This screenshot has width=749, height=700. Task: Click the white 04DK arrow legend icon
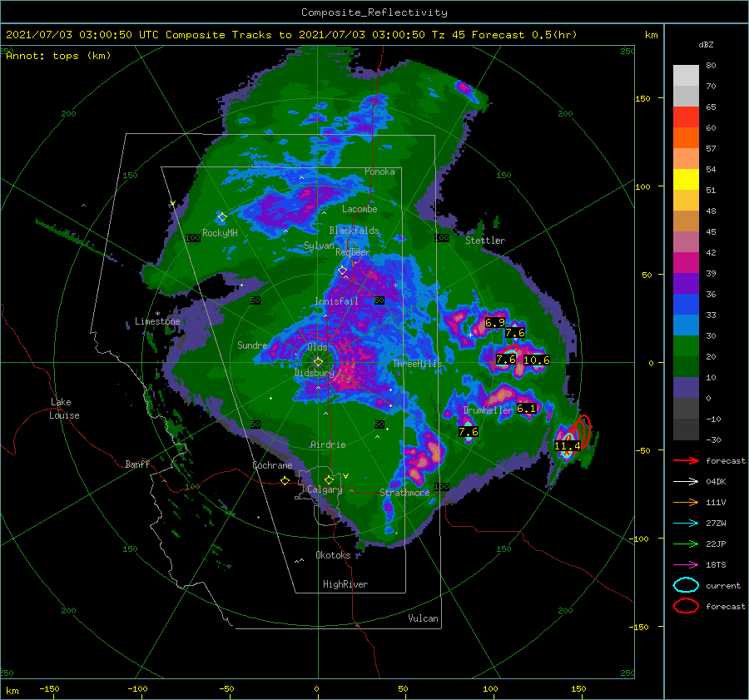click(x=686, y=482)
